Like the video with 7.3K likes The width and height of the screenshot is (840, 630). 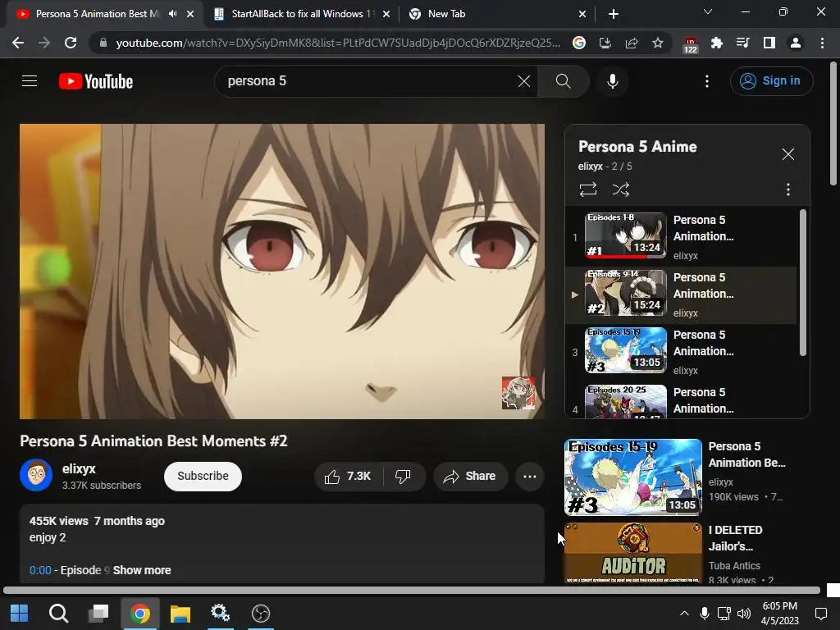(348, 477)
